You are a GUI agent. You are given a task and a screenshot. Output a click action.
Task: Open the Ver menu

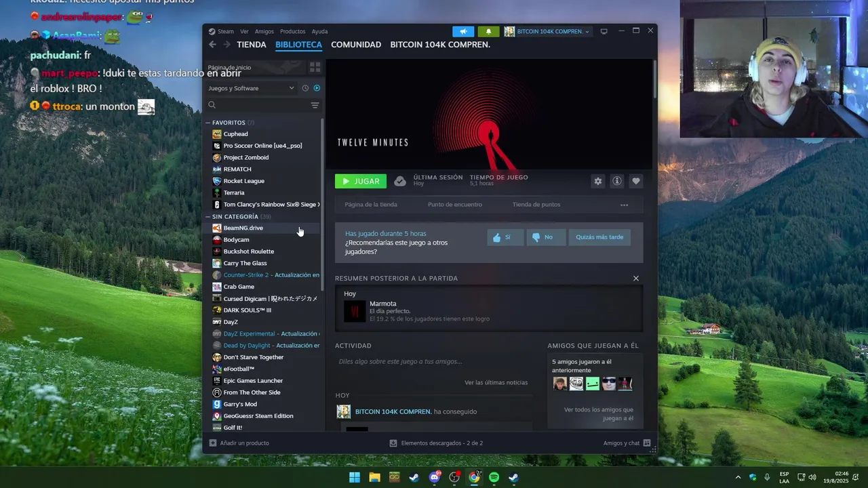pyautogui.click(x=244, y=31)
